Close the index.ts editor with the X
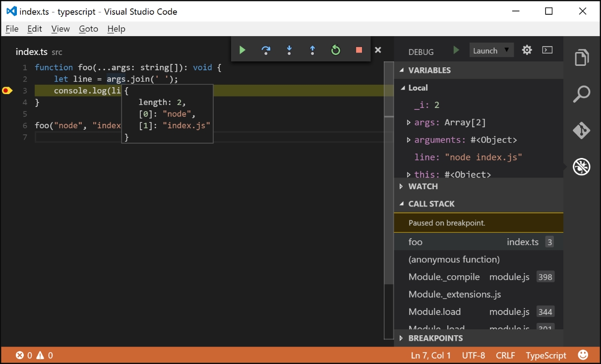 (378, 50)
